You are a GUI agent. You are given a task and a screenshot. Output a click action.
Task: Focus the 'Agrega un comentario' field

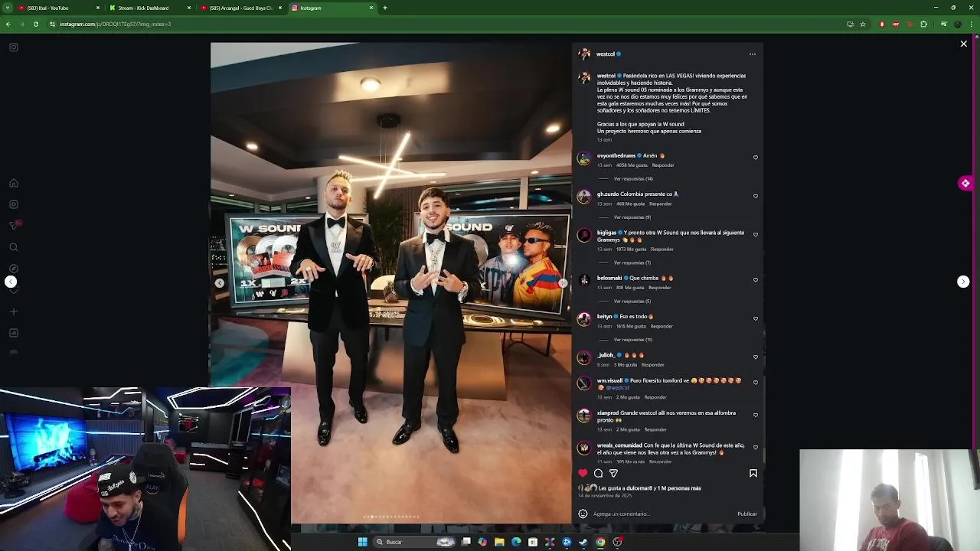[663, 514]
